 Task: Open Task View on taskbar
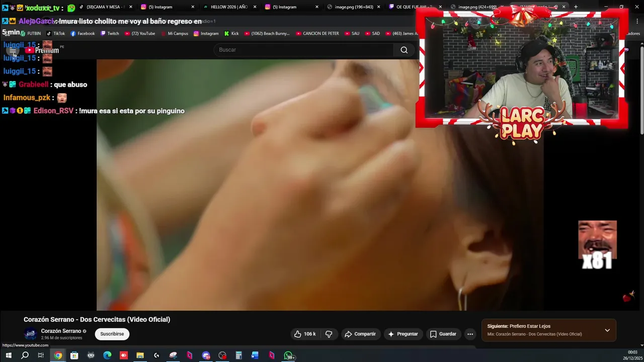41,355
